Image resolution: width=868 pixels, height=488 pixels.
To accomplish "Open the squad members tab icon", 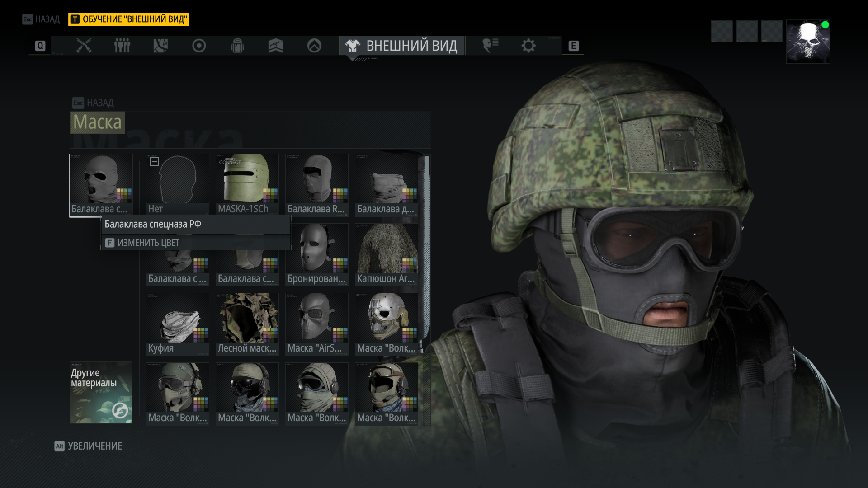I will pos(122,46).
